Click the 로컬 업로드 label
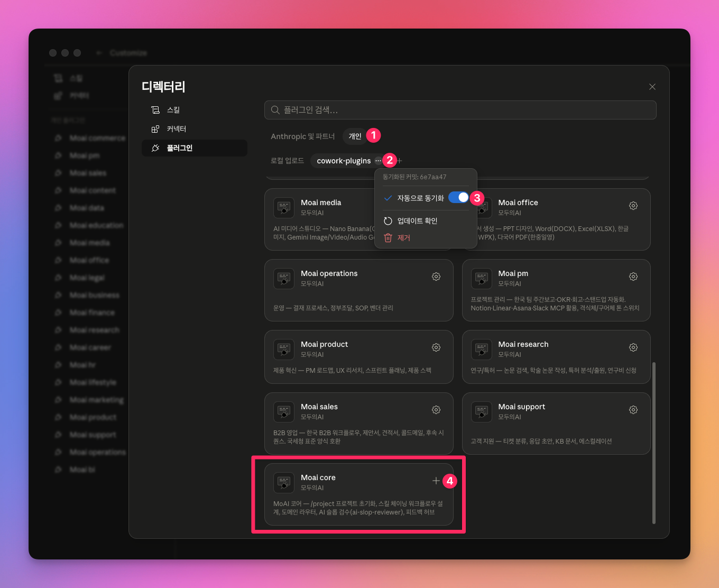The image size is (719, 588). click(x=287, y=161)
